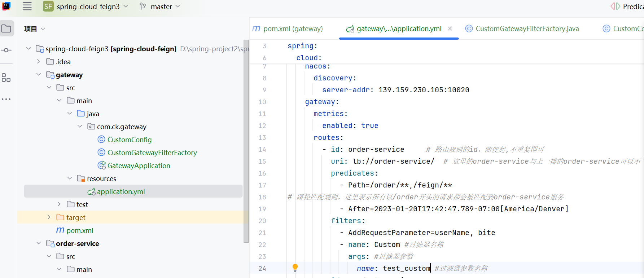Collapse the spring-cloud-feign3 root node
Image resolution: width=644 pixels, height=278 pixels.
point(29,48)
